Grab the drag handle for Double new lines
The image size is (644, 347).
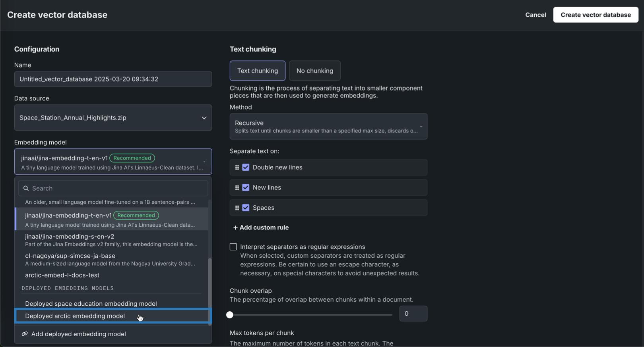[x=237, y=168]
